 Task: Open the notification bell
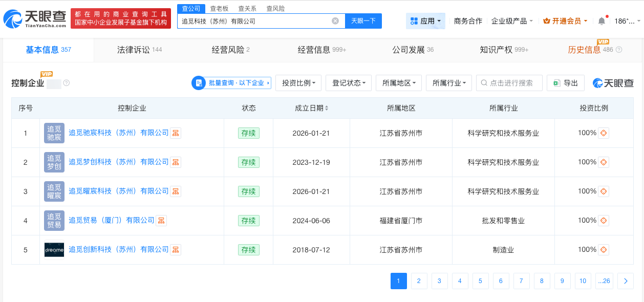602,21
